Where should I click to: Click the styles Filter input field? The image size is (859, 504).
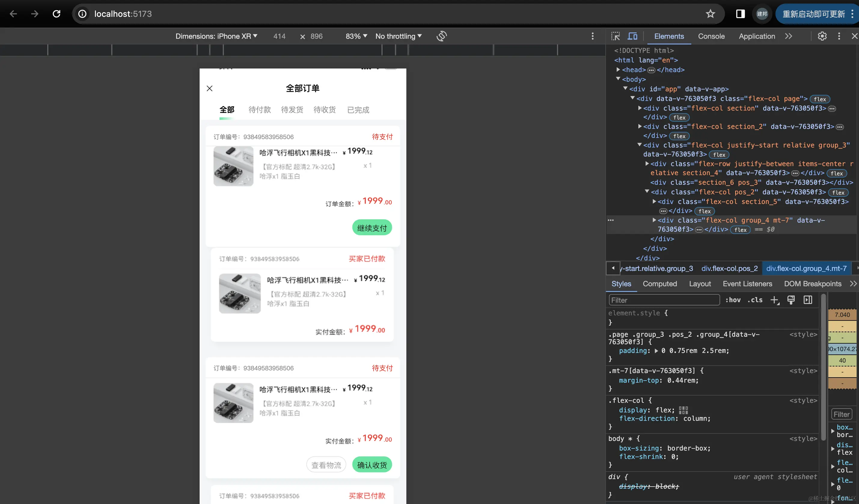(x=664, y=300)
